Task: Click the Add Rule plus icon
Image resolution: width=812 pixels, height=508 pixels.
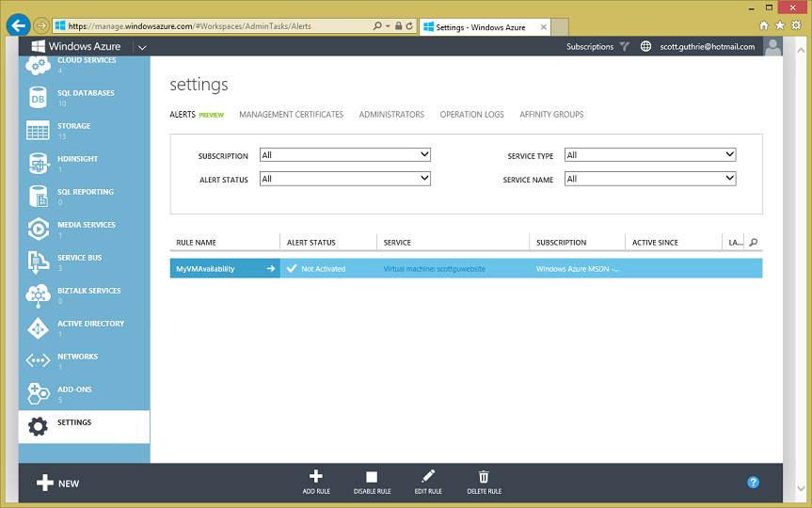Action: [x=316, y=476]
